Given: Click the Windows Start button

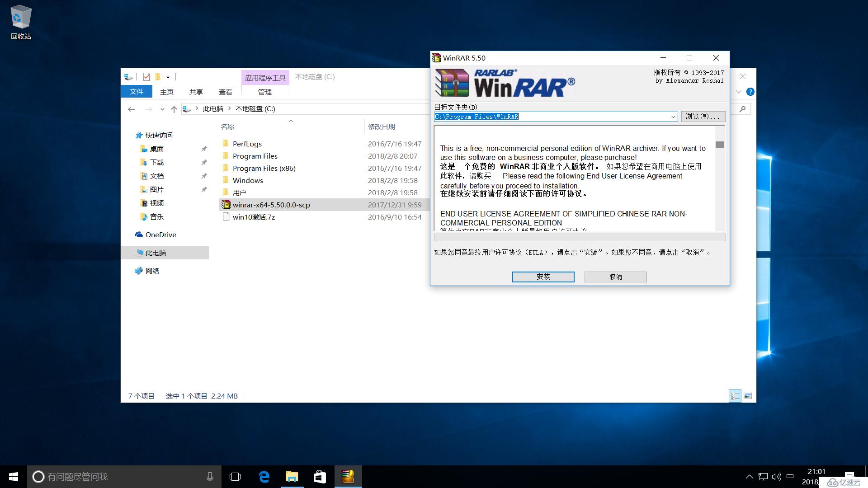Looking at the screenshot, I should point(13,477).
